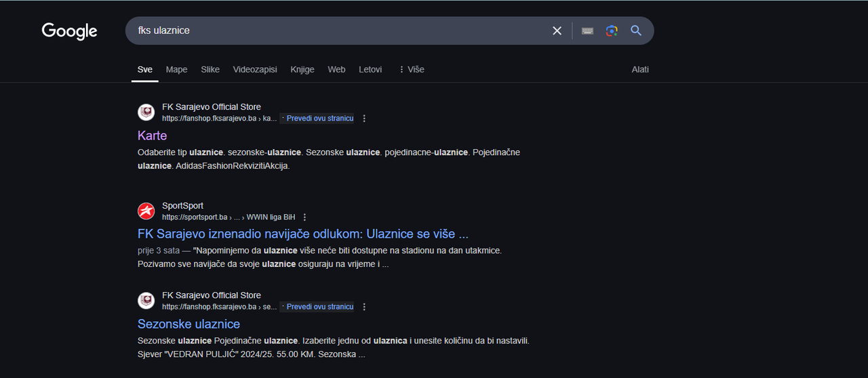The image size is (868, 378).
Task: Open the Sezonske ulaznice result link
Action: click(189, 324)
